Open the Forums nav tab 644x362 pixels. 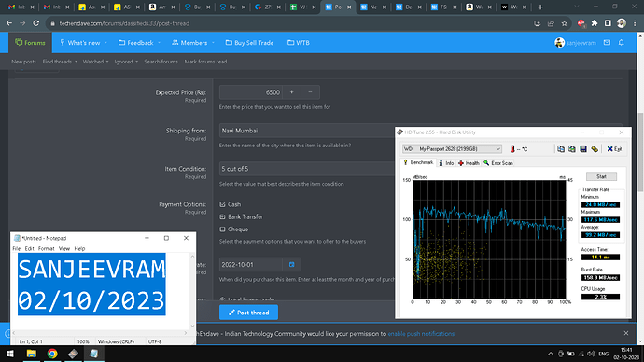click(x=31, y=43)
